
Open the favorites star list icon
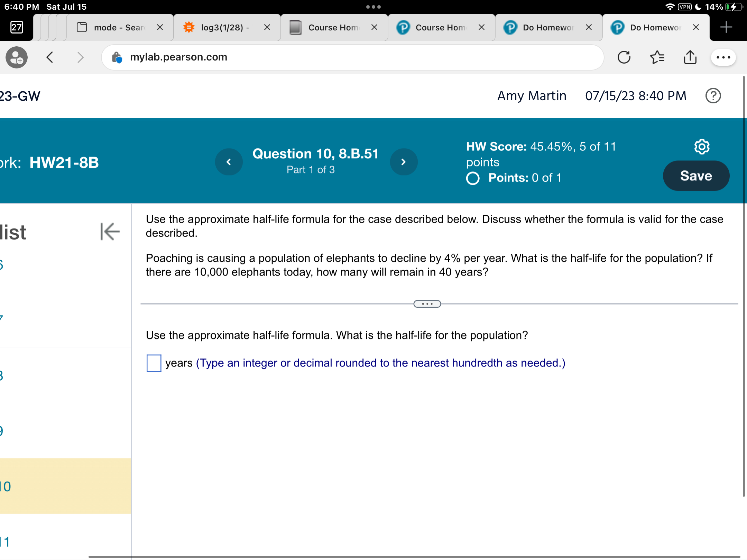[x=657, y=57]
